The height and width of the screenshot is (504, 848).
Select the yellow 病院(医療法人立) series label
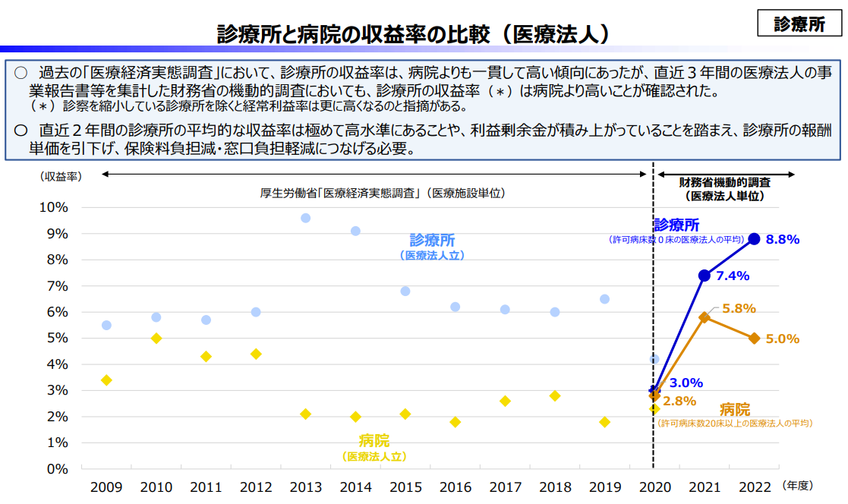(x=374, y=448)
